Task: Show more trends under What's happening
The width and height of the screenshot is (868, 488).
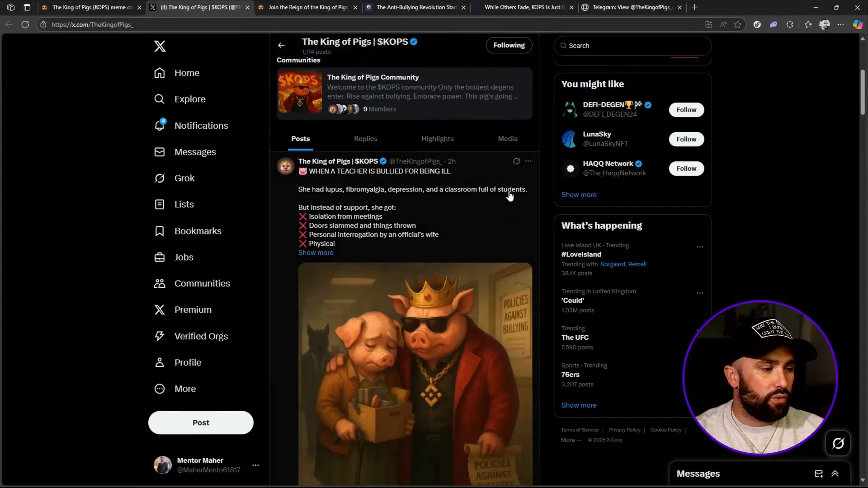Action: (579, 405)
